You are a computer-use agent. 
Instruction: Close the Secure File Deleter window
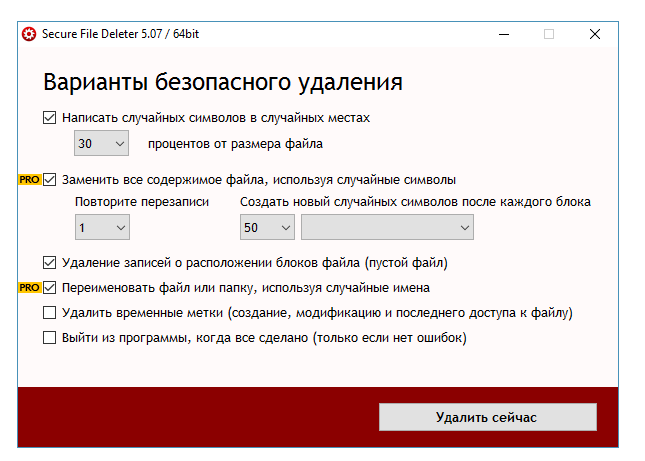(x=595, y=34)
